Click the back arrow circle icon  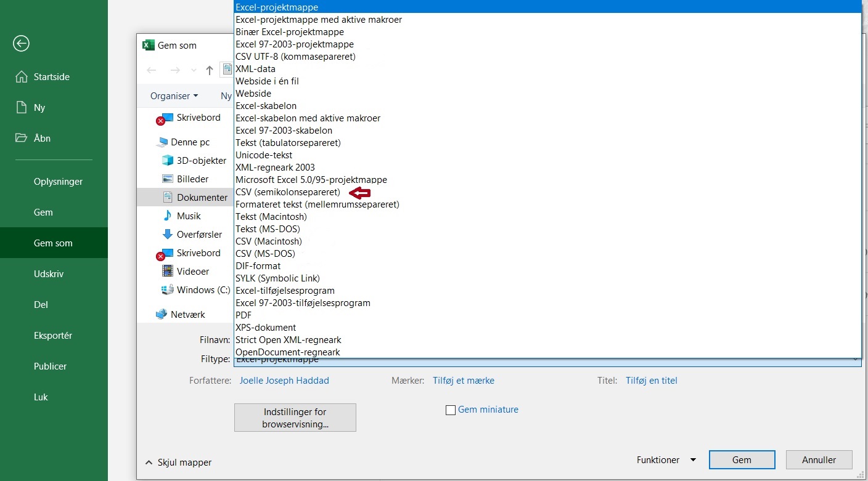pyautogui.click(x=22, y=43)
